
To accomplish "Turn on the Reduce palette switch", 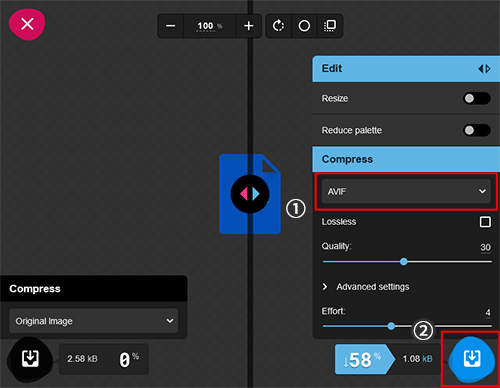I will (477, 130).
